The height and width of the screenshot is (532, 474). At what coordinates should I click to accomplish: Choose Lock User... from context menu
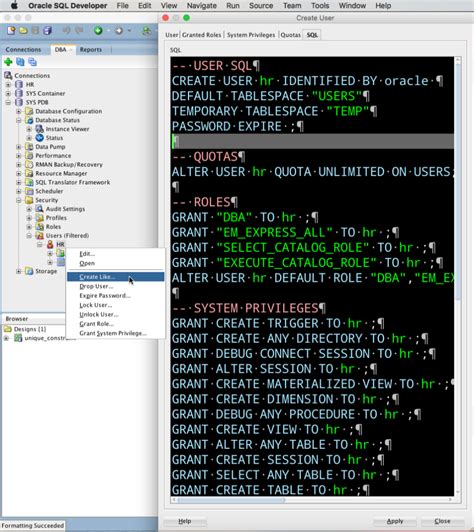point(115,305)
